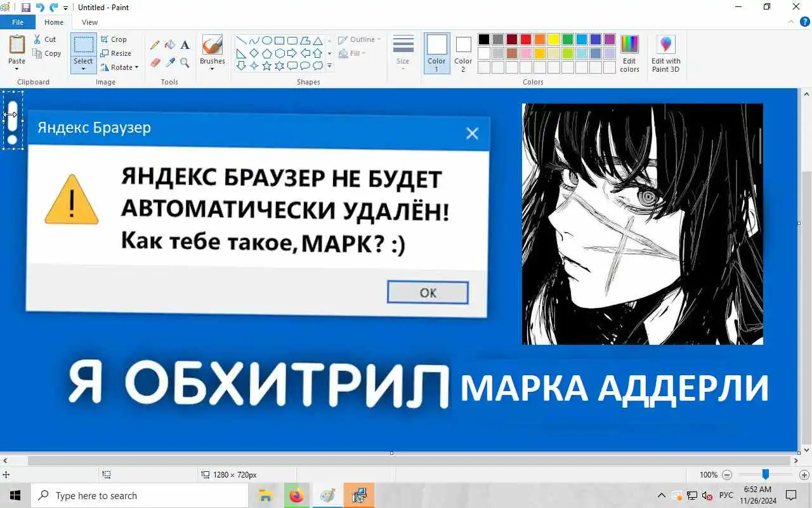Click the Save icon in quick access toolbar
This screenshot has width=812, height=508.
26,8
